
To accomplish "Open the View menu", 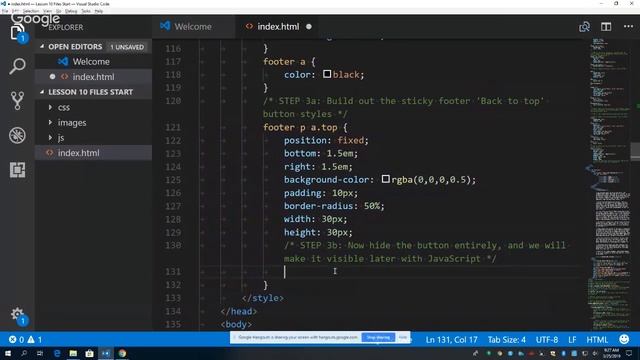I will pyautogui.click(x=47, y=11).
